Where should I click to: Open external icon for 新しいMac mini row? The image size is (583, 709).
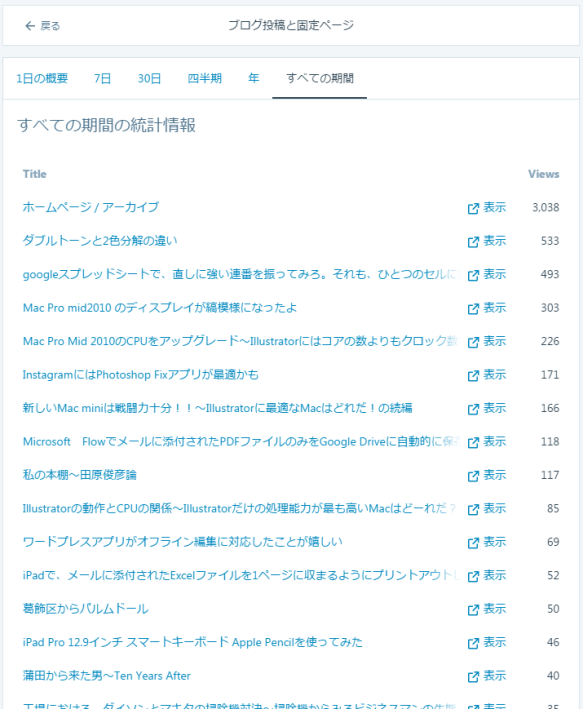pos(473,409)
